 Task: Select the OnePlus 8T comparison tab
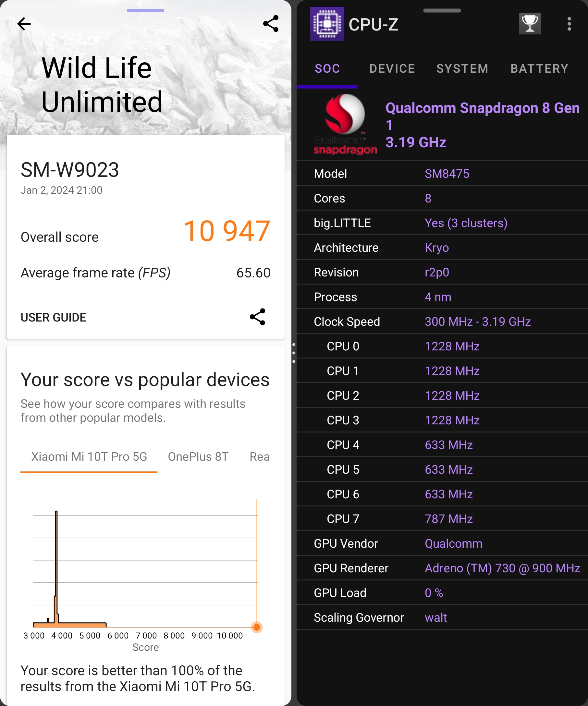[198, 456]
